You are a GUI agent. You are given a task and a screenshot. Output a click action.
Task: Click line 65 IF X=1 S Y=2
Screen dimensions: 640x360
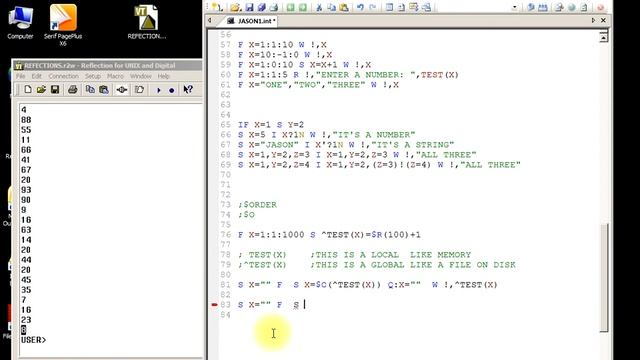coord(271,124)
